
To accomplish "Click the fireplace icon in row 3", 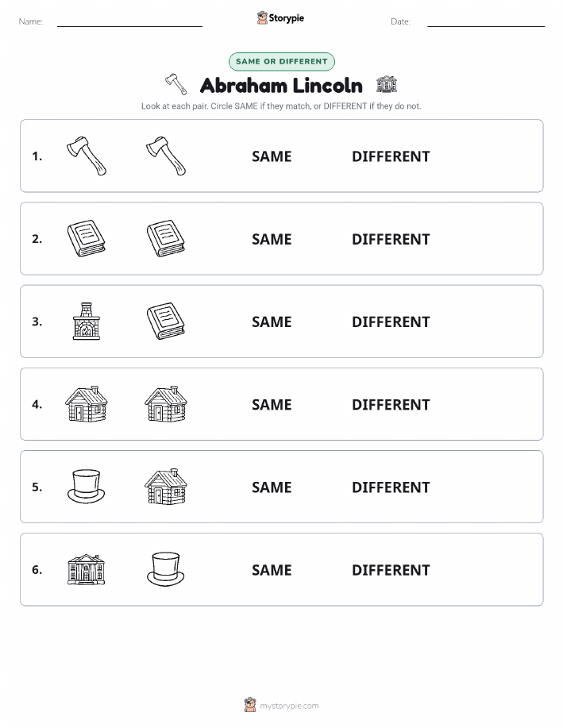I will click(x=87, y=322).
